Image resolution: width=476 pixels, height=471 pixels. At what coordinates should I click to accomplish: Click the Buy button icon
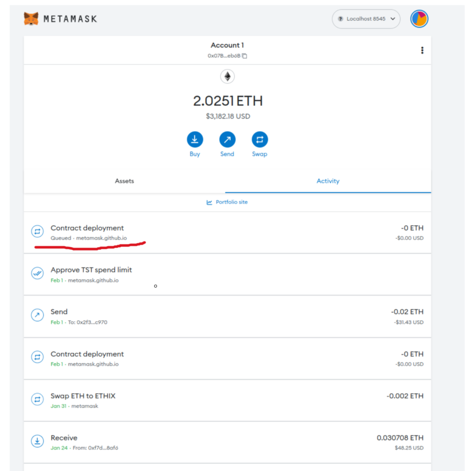(x=195, y=139)
